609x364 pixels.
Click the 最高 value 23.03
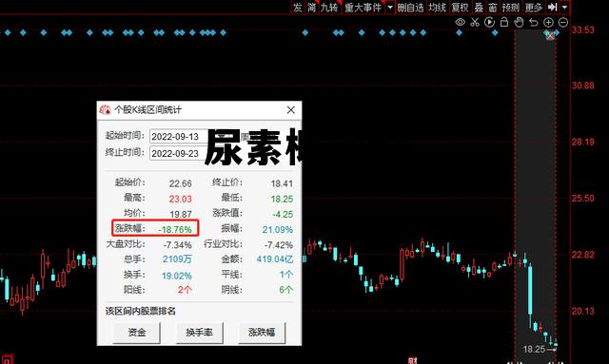coord(180,199)
